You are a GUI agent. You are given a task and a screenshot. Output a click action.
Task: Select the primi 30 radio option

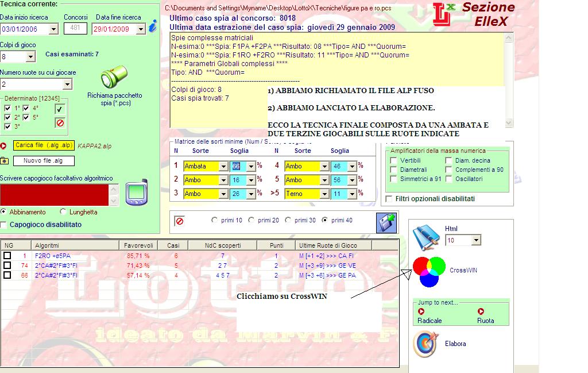point(288,220)
